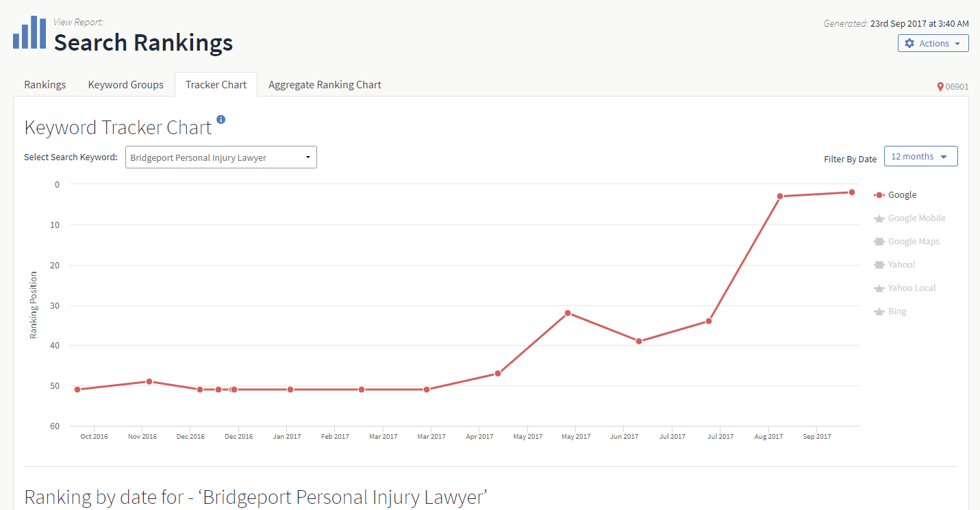Click the Yahoo! legend marker icon
Viewport: 980px width, 510px height.
click(x=879, y=265)
